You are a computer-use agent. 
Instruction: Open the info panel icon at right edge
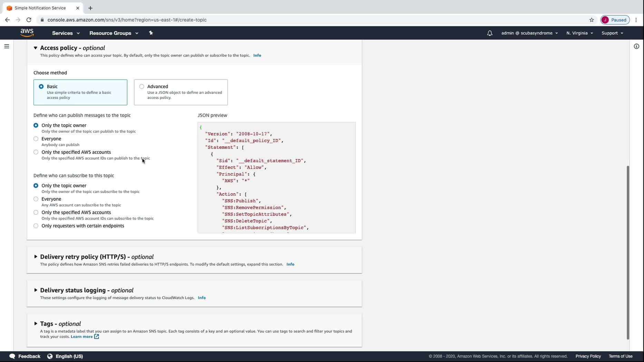click(x=637, y=46)
